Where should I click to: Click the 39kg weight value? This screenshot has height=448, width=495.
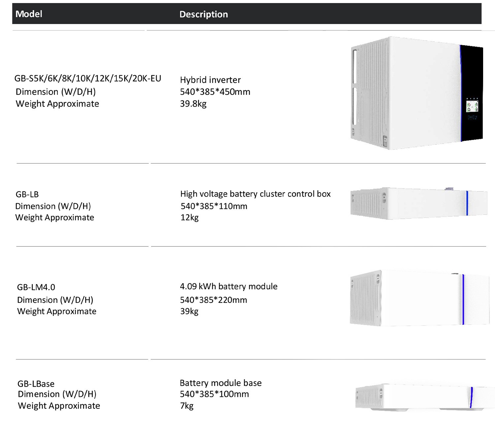[x=189, y=311]
